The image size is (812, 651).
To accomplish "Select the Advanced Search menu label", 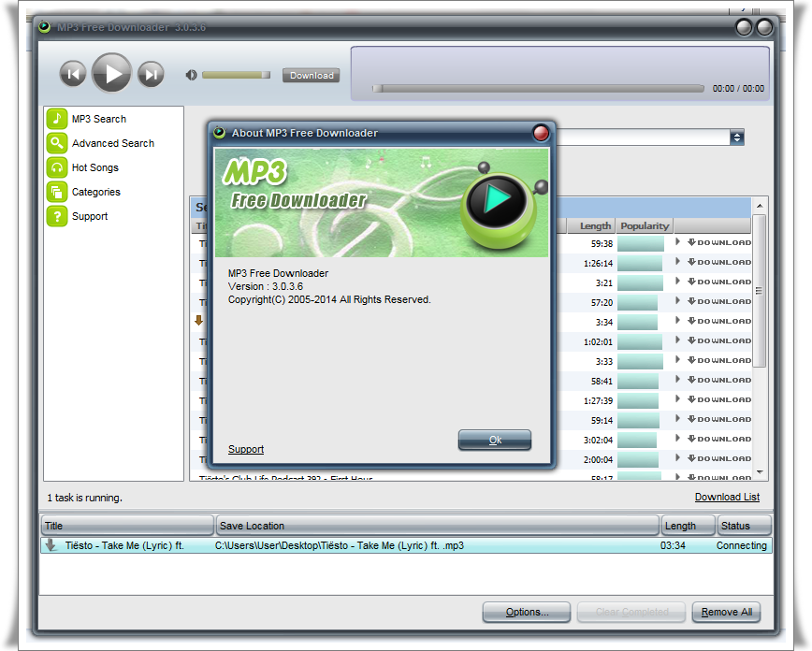I will click(x=113, y=143).
